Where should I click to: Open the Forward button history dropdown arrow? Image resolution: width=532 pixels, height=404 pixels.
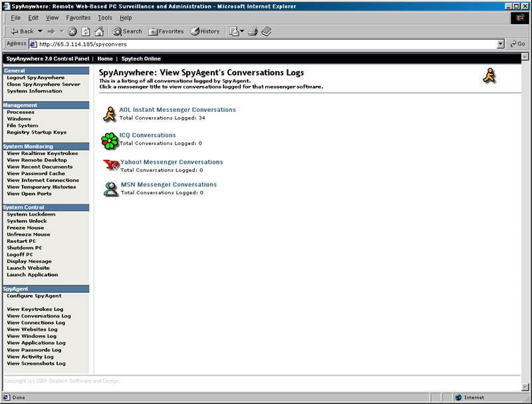[x=61, y=31]
